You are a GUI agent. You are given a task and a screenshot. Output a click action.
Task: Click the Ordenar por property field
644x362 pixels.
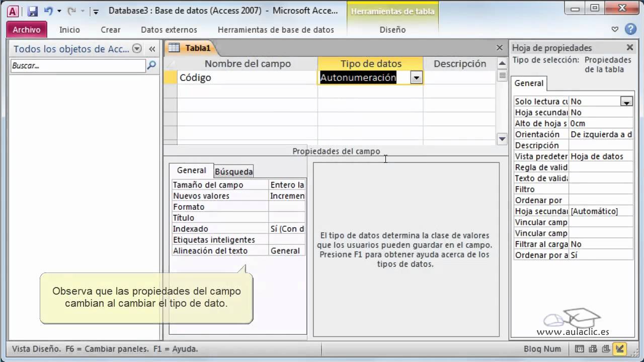click(601, 201)
